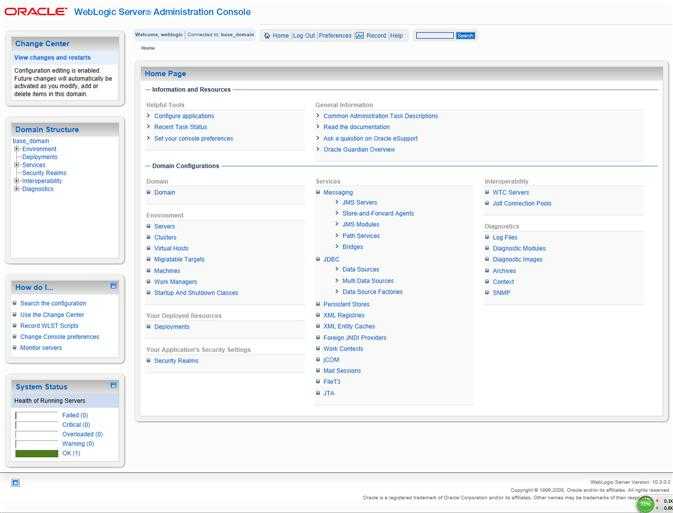
Task: Select base_domain root in Domain Structure
Action: coord(31,141)
